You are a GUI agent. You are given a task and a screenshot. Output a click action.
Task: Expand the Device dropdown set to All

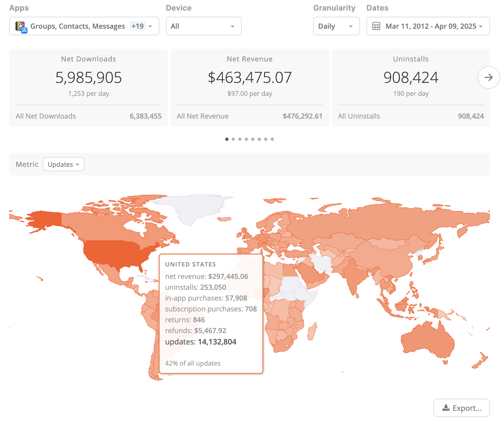coord(204,26)
